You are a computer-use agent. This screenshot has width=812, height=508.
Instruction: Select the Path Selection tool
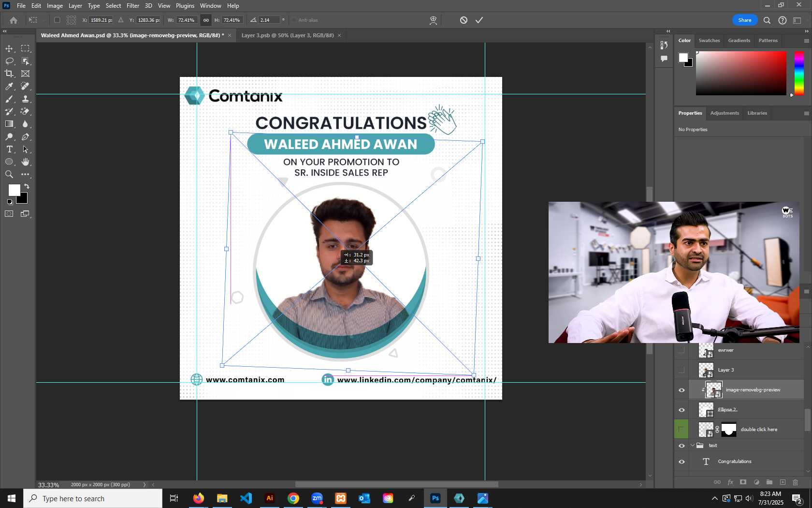click(26, 149)
